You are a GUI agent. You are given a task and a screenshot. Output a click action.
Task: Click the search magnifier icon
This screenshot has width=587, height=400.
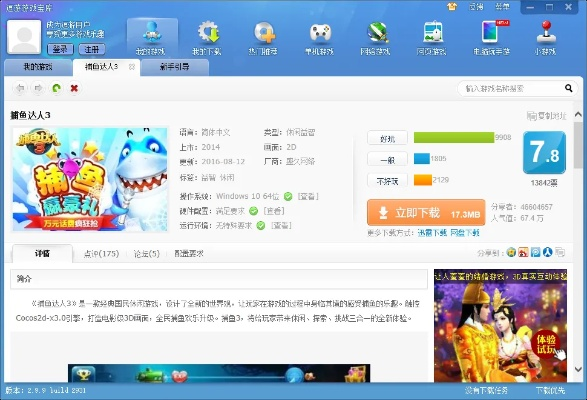(x=569, y=88)
